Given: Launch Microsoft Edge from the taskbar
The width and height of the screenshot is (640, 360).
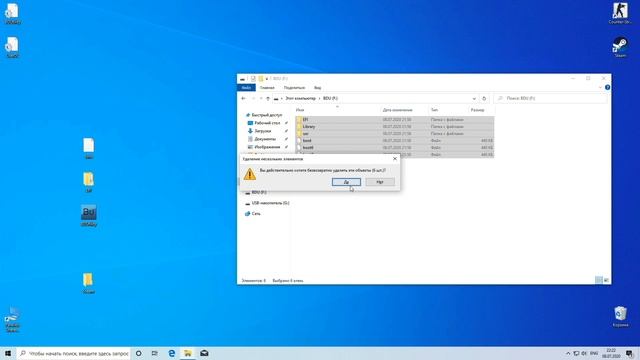Looking at the screenshot, I should click(x=171, y=353).
